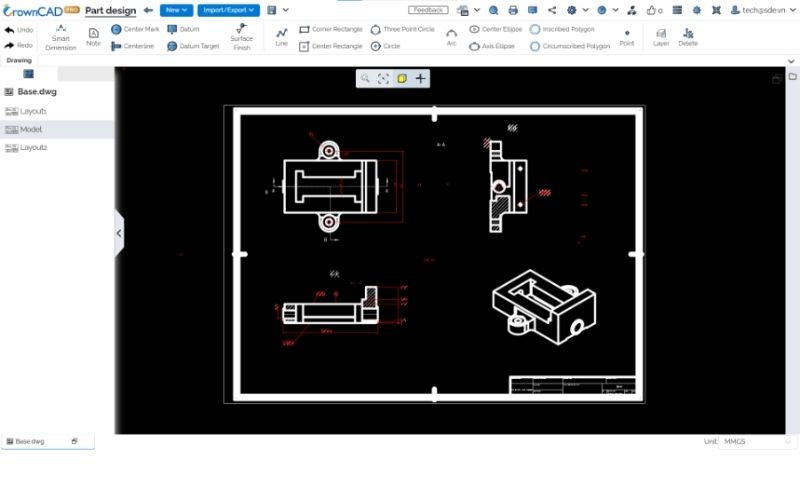This screenshot has height=500, width=800.
Task: Expand the settings gear dropdown arrow
Action: pyautogui.click(x=585, y=10)
